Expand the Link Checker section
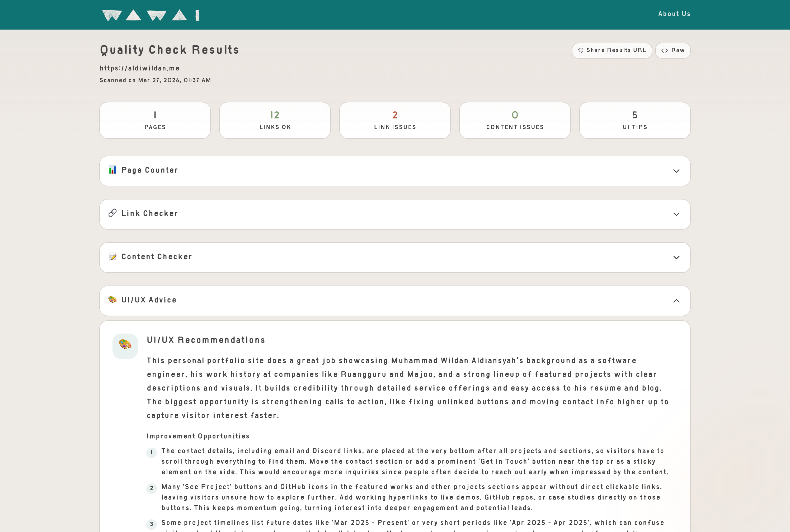790x532 pixels. point(395,215)
